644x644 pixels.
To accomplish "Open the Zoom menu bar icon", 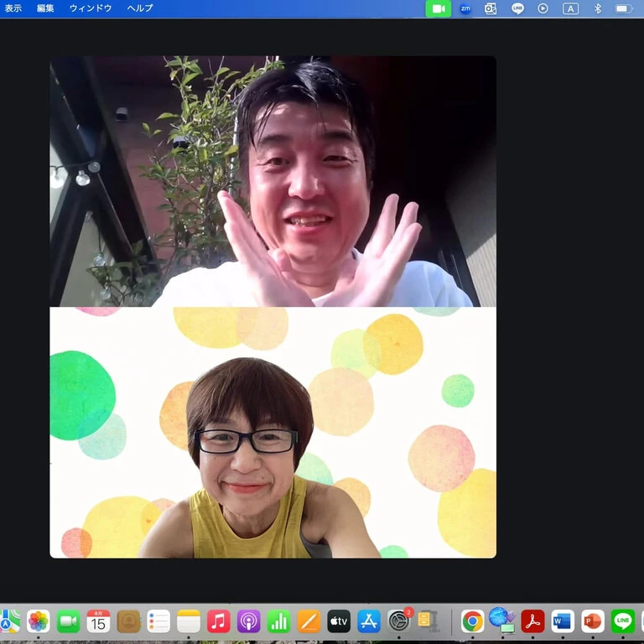I will [x=465, y=8].
